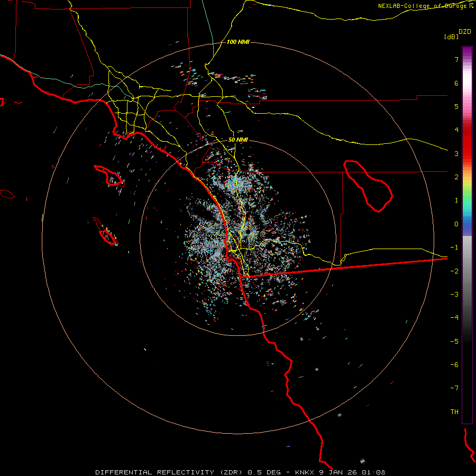Click the TH threshold label on scale
Viewport: 476px width, 476px height.
454,411
